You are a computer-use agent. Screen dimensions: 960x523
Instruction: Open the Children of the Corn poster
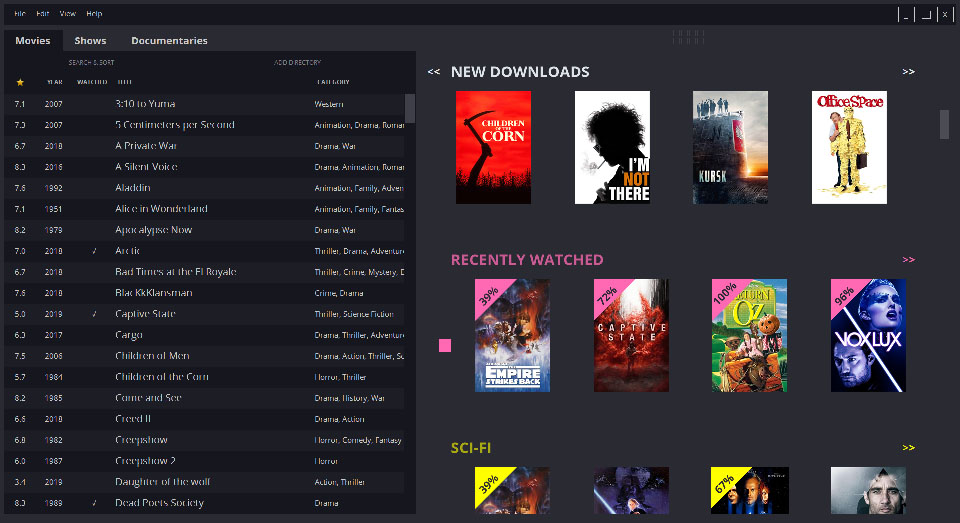[x=493, y=148]
